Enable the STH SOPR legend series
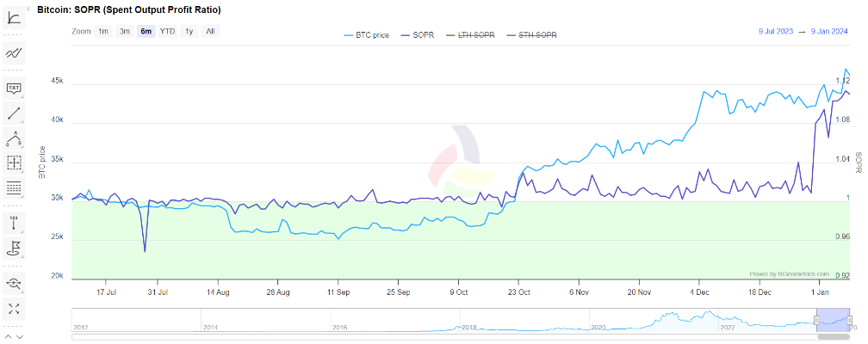 coord(530,35)
